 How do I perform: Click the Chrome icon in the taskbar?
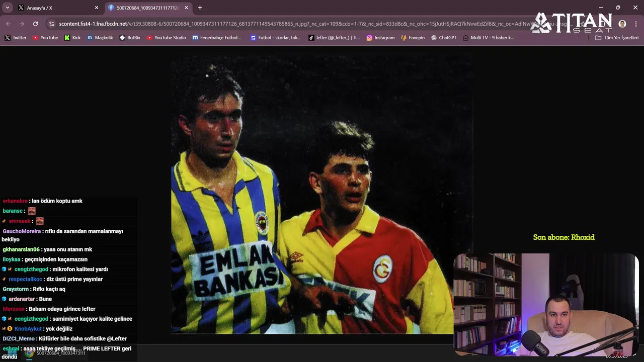tap(30, 353)
